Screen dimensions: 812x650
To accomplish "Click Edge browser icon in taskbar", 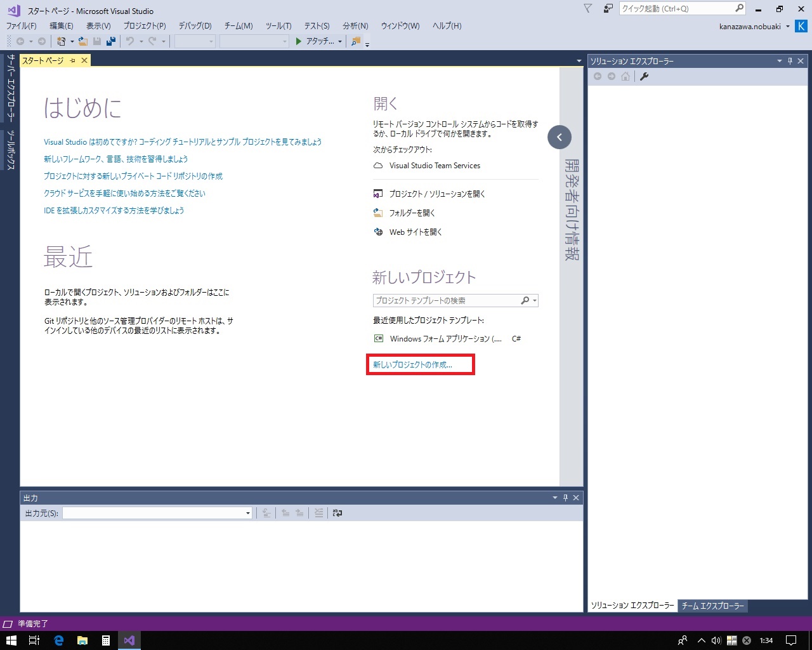I will pos(58,640).
